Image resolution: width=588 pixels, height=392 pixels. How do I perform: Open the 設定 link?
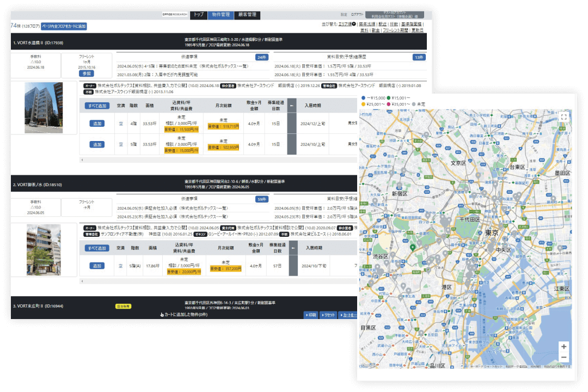point(344,15)
